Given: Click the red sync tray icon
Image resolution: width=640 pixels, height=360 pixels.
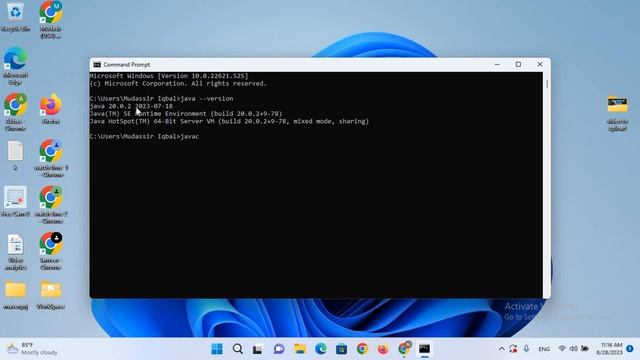Looking at the screenshot, I should (513, 349).
